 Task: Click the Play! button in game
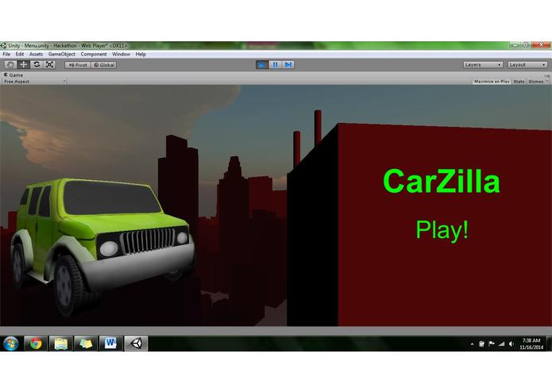coord(442,230)
